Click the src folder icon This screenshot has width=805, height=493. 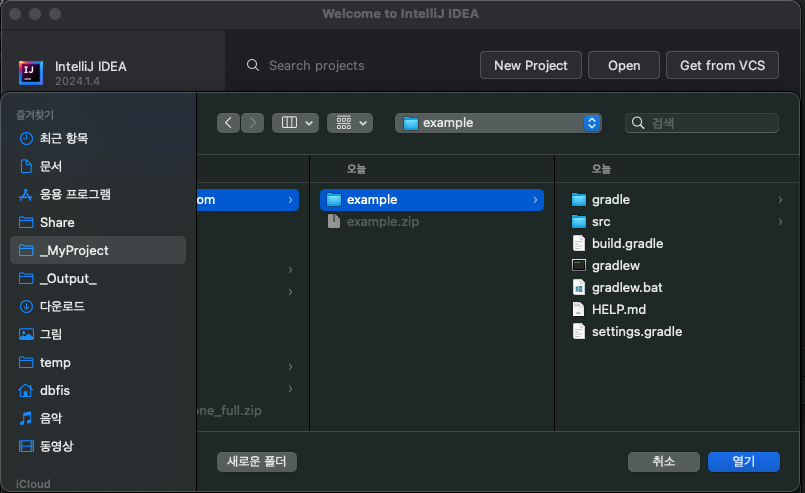(x=579, y=221)
